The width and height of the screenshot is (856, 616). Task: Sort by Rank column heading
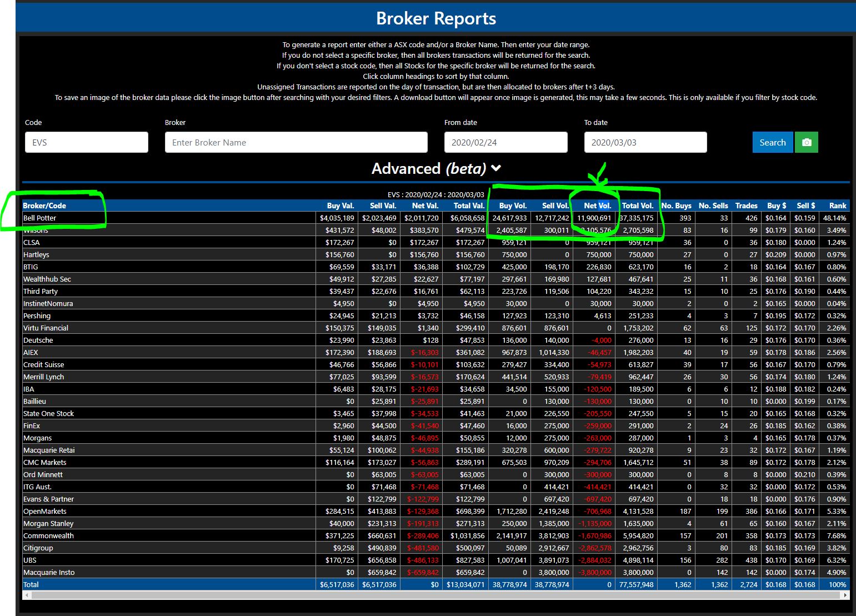point(838,206)
